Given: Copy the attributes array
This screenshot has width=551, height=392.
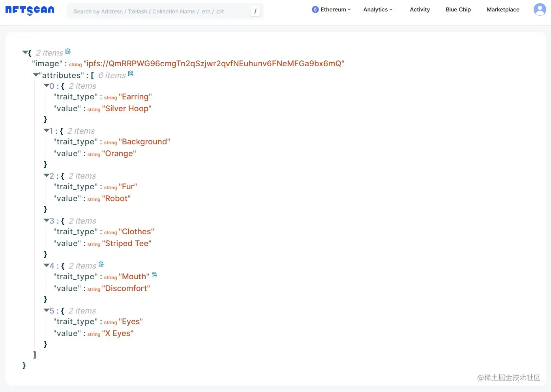Looking at the screenshot, I should coord(131,74).
